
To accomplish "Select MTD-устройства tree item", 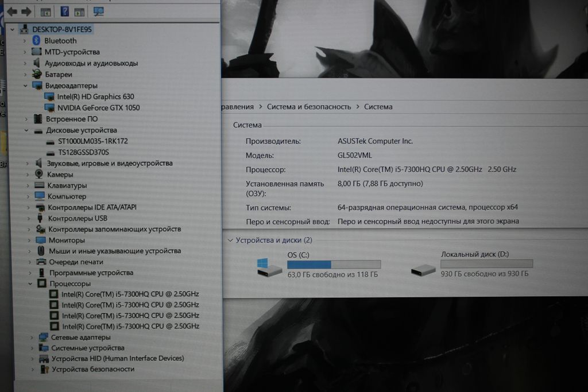I will 72,52.
